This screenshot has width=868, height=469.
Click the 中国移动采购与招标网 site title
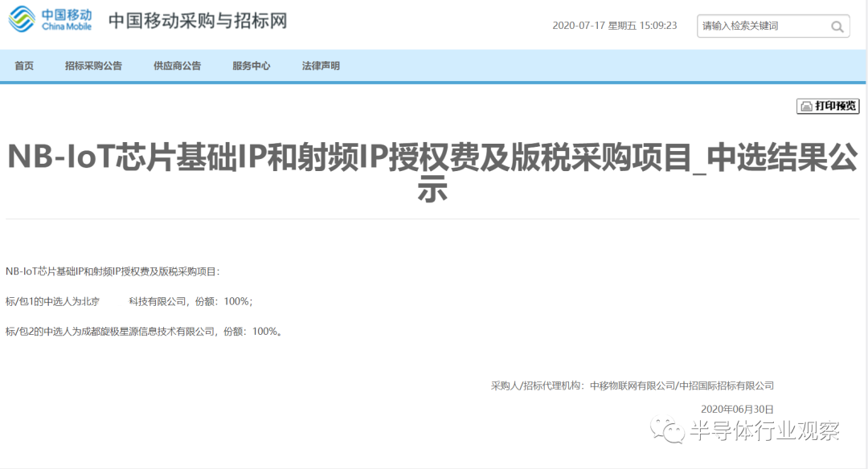(198, 21)
